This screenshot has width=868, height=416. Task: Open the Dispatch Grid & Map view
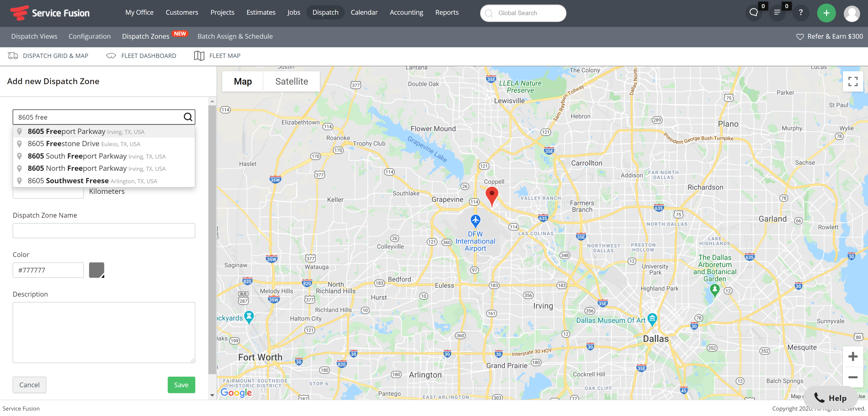48,56
